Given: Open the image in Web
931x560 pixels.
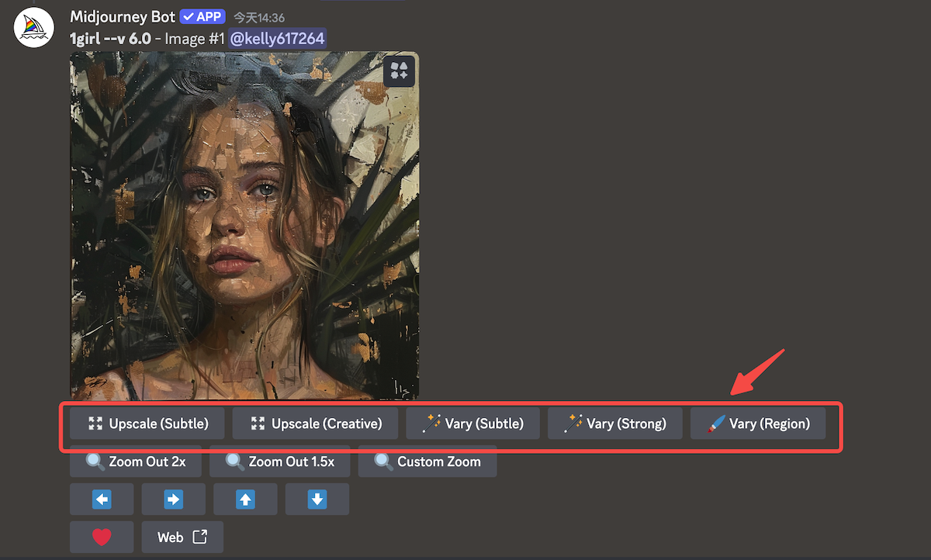Looking at the screenshot, I should click(x=182, y=537).
